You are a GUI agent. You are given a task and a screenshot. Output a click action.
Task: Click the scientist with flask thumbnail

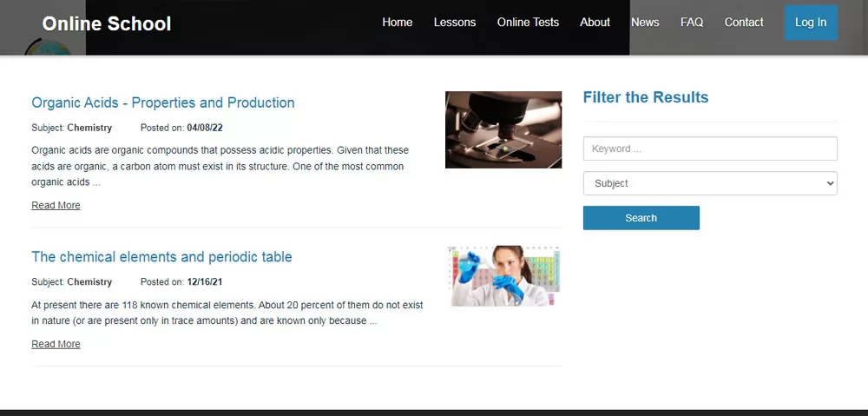coord(503,276)
